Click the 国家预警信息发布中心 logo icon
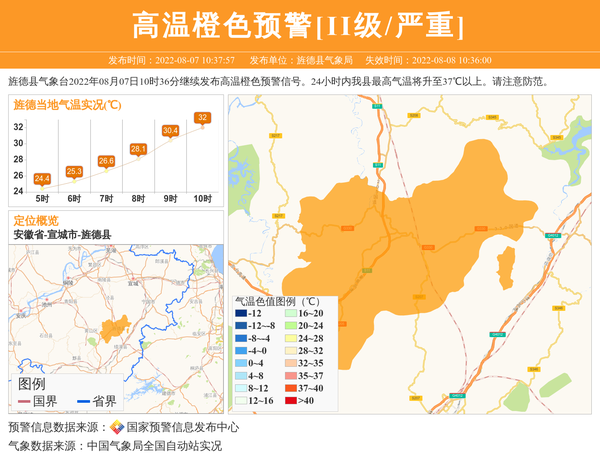Viewport: 600px width, 471px height. click(x=117, y=427)
